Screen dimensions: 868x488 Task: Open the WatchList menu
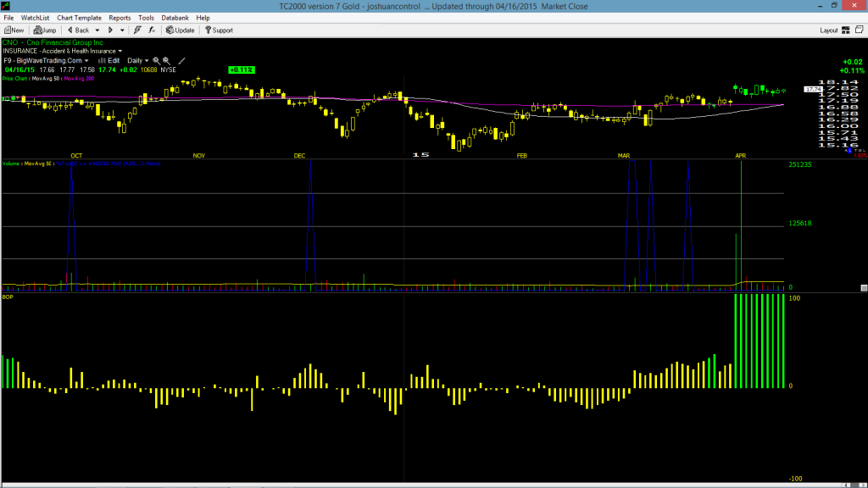point(35,18)
